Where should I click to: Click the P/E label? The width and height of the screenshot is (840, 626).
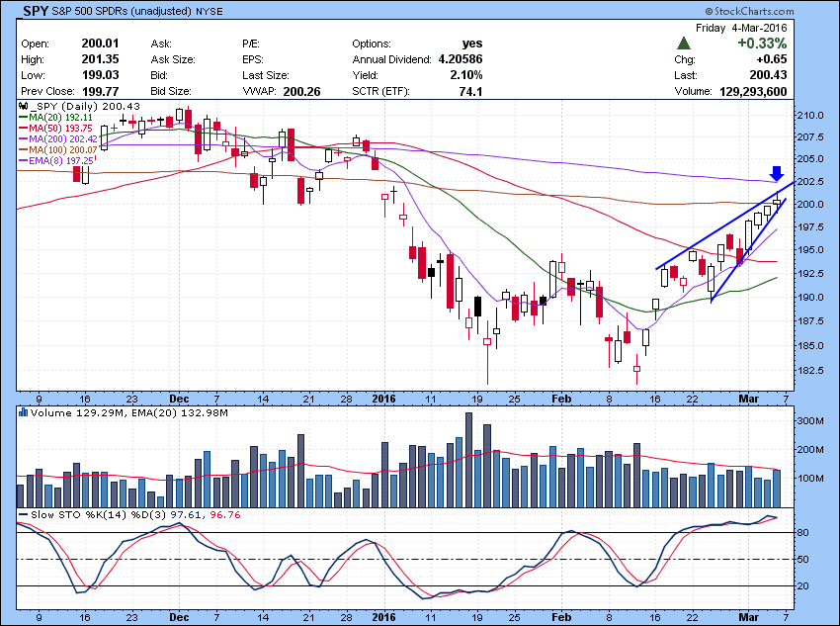tap(251, 44)
